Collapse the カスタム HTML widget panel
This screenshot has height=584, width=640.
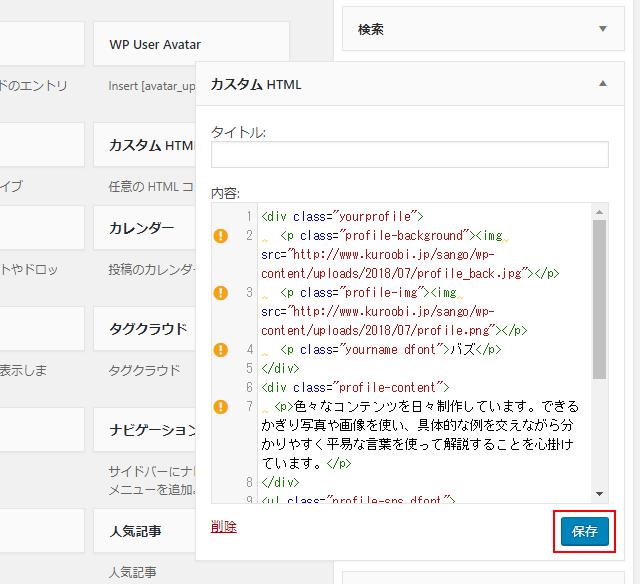point(602,85)
